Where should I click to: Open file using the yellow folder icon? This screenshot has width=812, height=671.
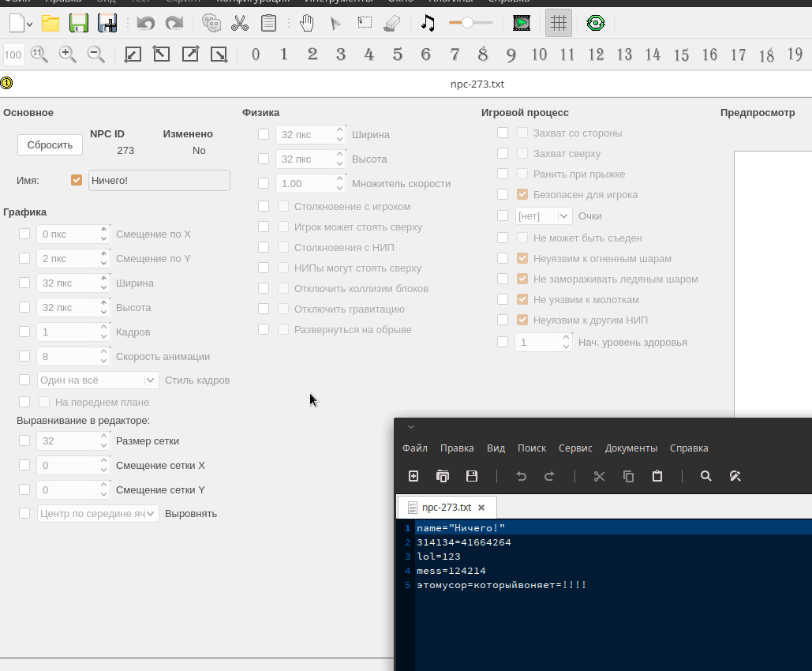coord(51,24)
